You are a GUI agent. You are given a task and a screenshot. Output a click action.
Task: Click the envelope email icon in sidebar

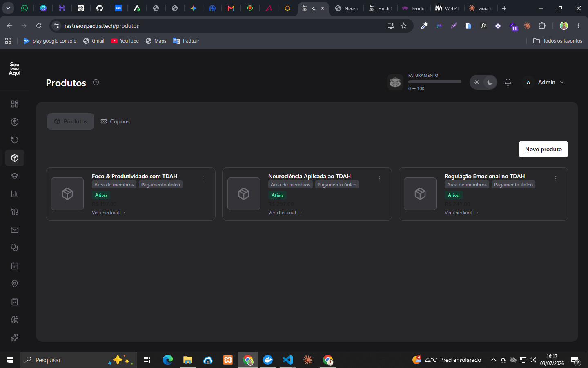(15, 230)
